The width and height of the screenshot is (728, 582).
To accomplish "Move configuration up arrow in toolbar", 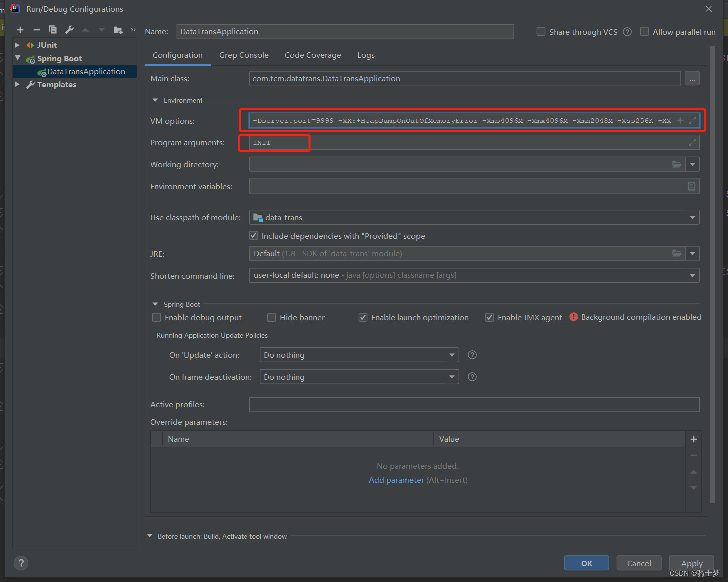I will click(x=85, y=30).
